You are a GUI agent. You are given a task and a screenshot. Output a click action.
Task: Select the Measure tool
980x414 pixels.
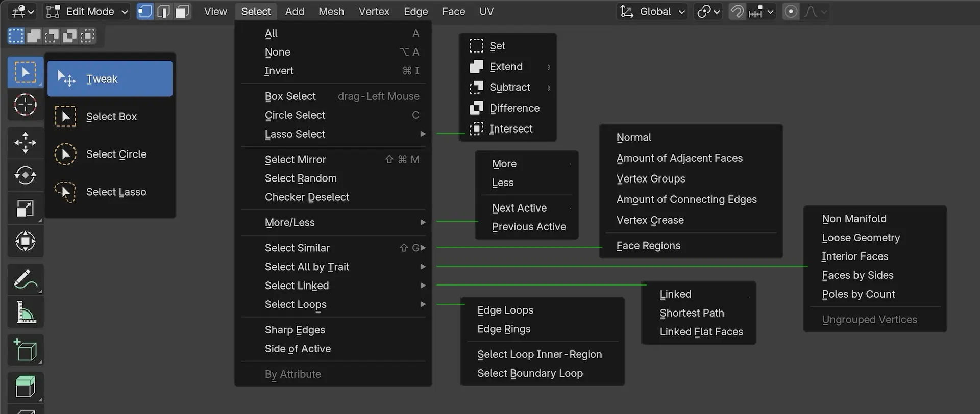25,312
